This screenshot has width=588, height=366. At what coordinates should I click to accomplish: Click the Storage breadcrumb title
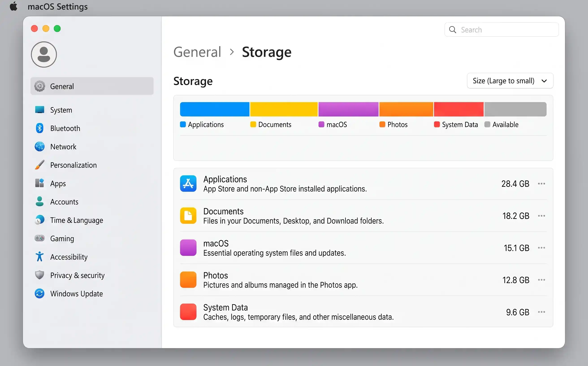pyautogui.click(x=266, y=52)
